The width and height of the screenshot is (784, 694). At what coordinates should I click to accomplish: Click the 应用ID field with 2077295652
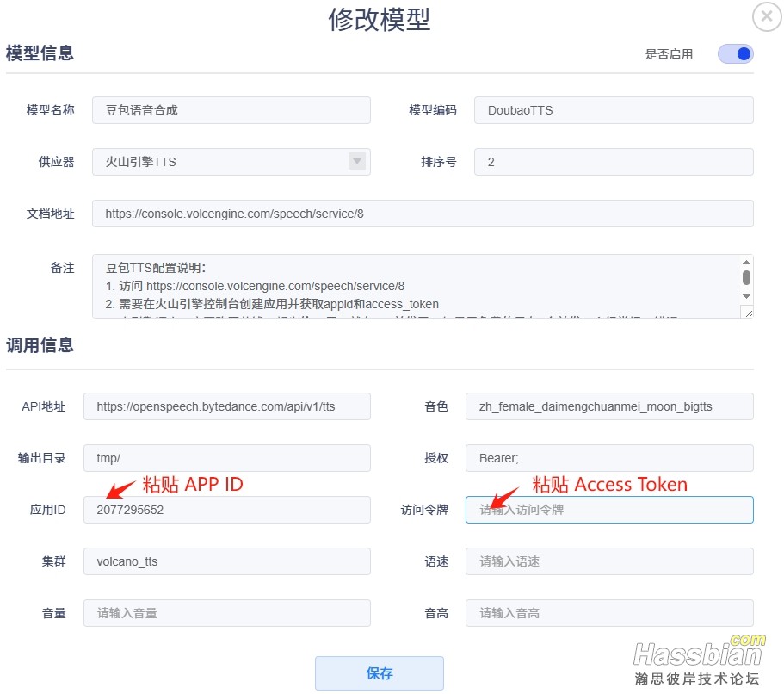(227, 510)
